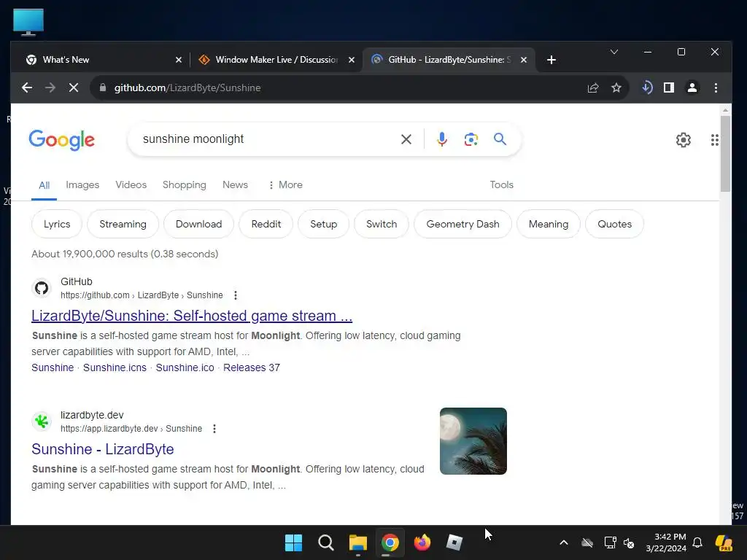The width and height of the screenshot is (747, 560).
Task: Close the Window Maker Live tab
Action: coord(352,60)
